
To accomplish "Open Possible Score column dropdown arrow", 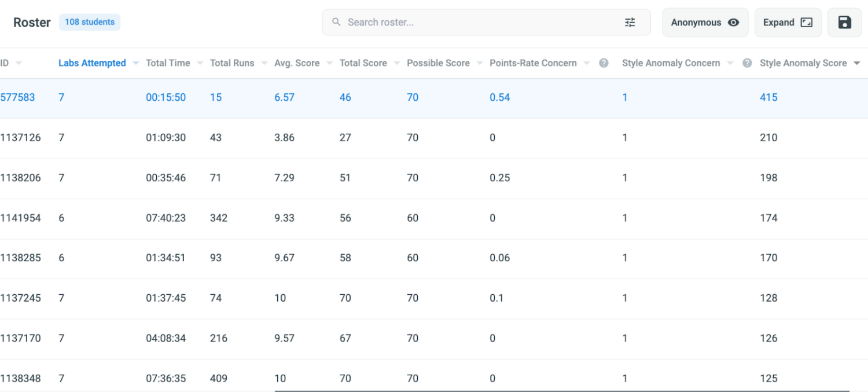I will tap(479, 63).
